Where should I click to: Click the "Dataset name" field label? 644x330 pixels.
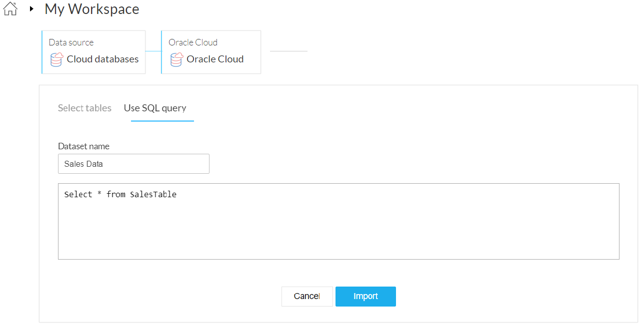tap(83, 146)
